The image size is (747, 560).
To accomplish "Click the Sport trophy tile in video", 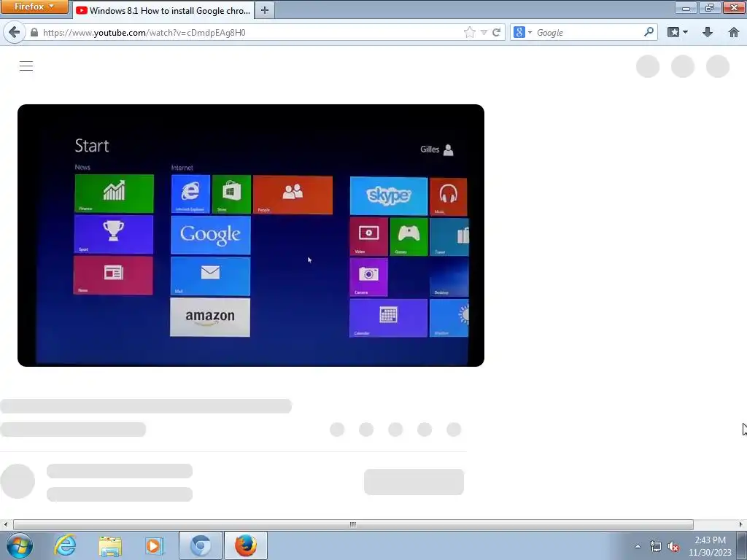I will [x=114, y=234].
